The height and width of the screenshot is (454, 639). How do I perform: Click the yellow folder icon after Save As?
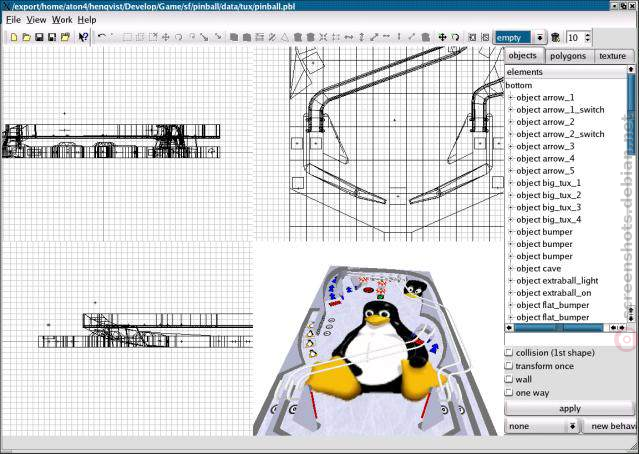(x=65, y=37)
